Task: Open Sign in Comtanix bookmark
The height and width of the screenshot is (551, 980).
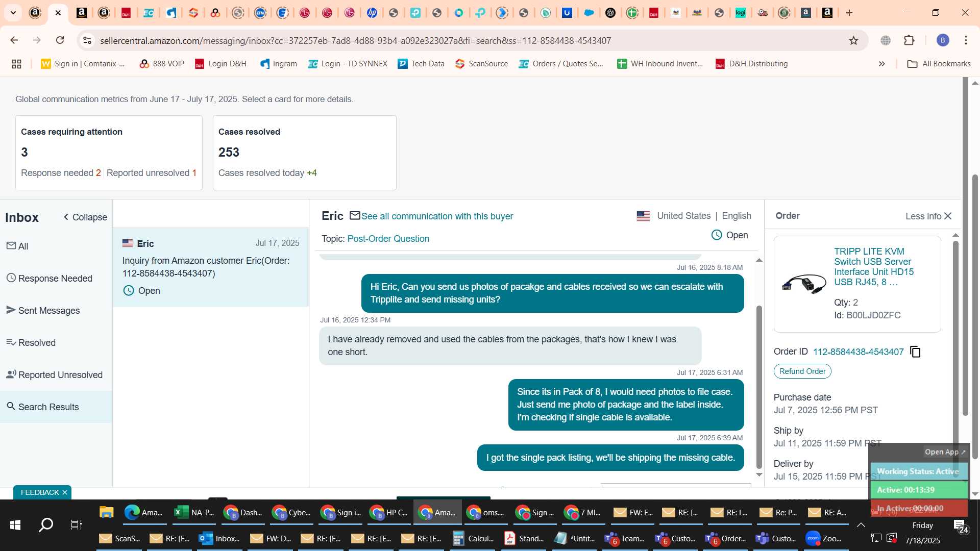Action: pyautogui.click(x=83, y=64)
